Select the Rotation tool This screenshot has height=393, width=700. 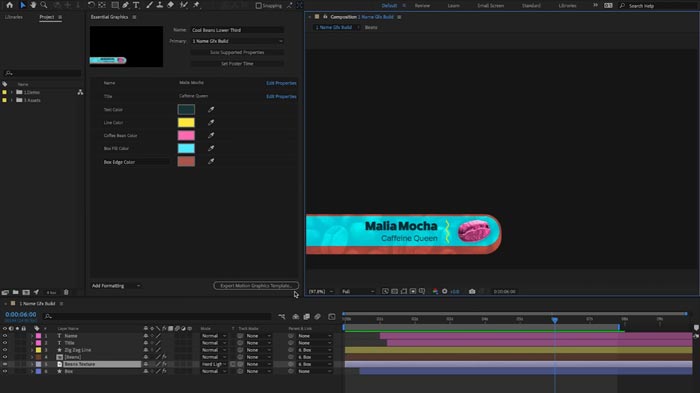pyautogui.click(x=91, y=5)
